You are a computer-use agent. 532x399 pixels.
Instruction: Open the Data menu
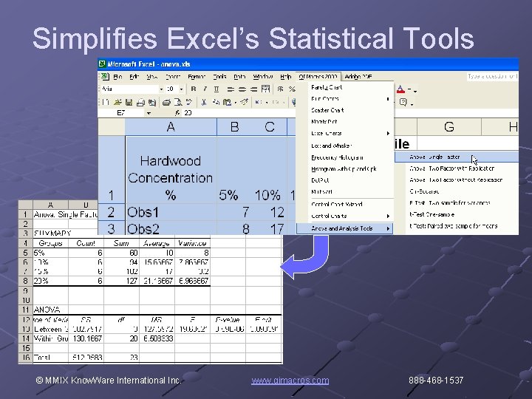pyautogui.click(x=239, y=77)
